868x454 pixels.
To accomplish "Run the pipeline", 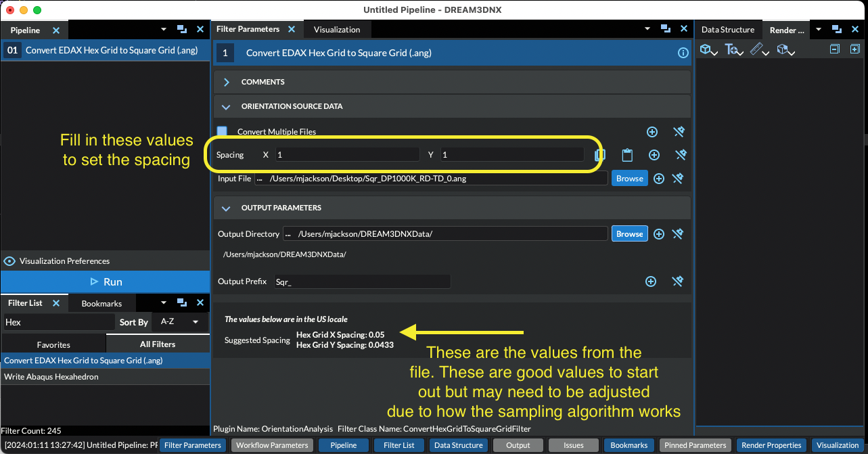I will (106, 282).
